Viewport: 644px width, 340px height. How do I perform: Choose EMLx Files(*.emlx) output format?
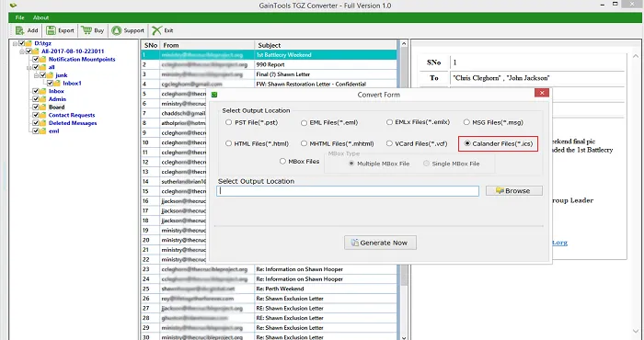[x=389, y=122]
